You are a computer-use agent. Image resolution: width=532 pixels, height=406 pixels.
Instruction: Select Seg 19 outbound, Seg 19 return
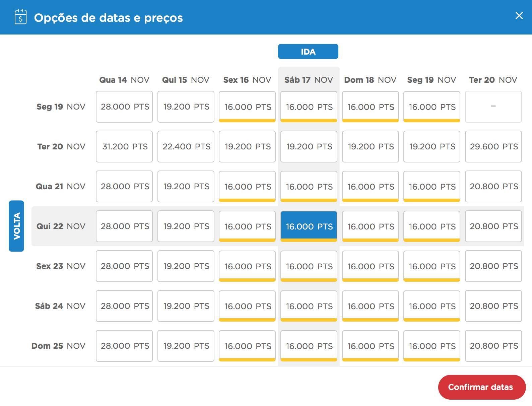[432, 107]
